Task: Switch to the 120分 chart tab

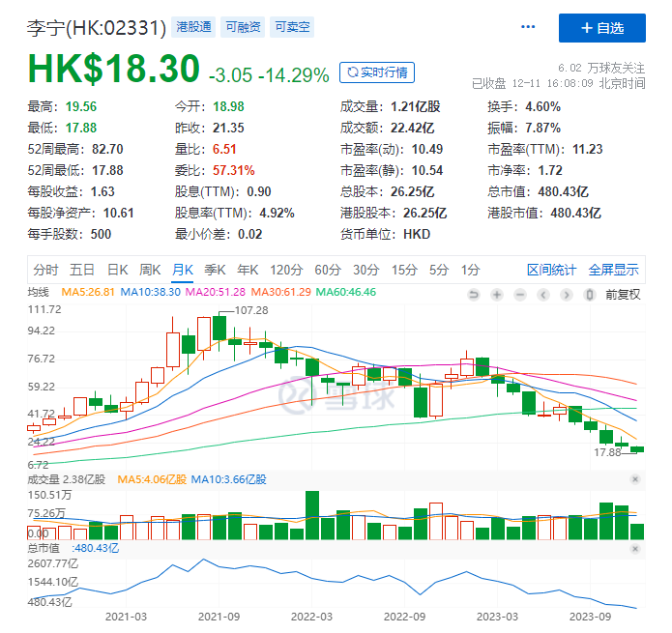Action: (286, 270)
